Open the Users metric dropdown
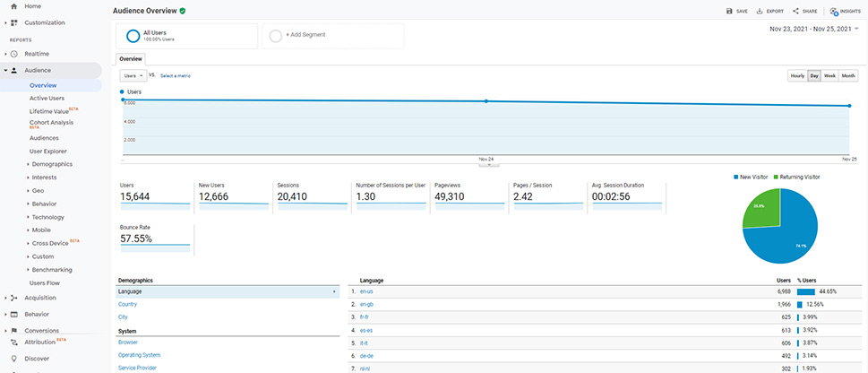The width and height of the screenshot is (868, 373). 133,75
